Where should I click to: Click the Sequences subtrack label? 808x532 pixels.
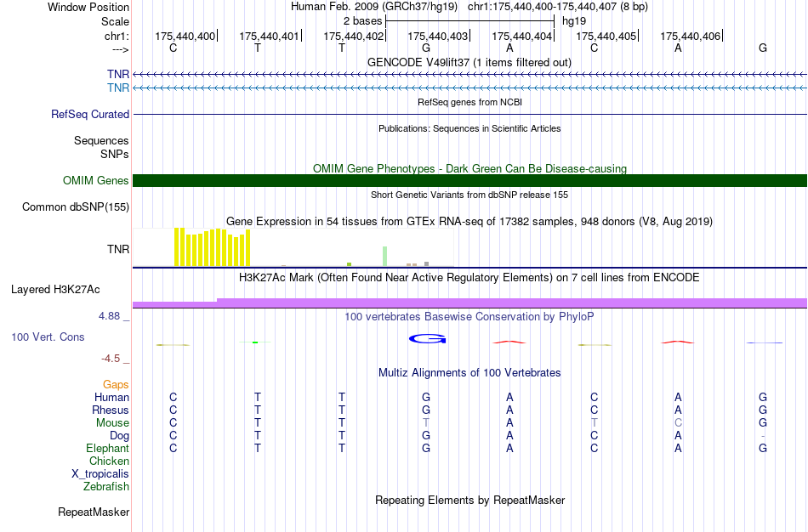tap(101, 140)
